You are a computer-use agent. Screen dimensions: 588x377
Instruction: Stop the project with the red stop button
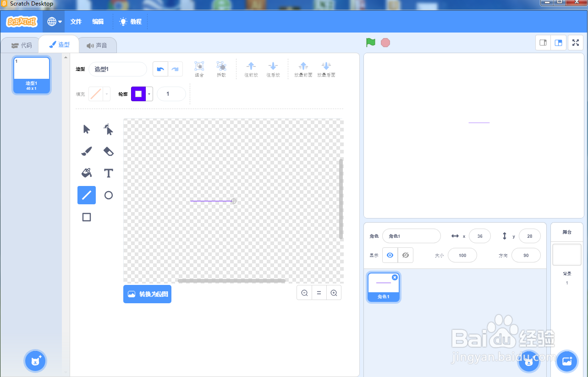[x=385, y=42]
